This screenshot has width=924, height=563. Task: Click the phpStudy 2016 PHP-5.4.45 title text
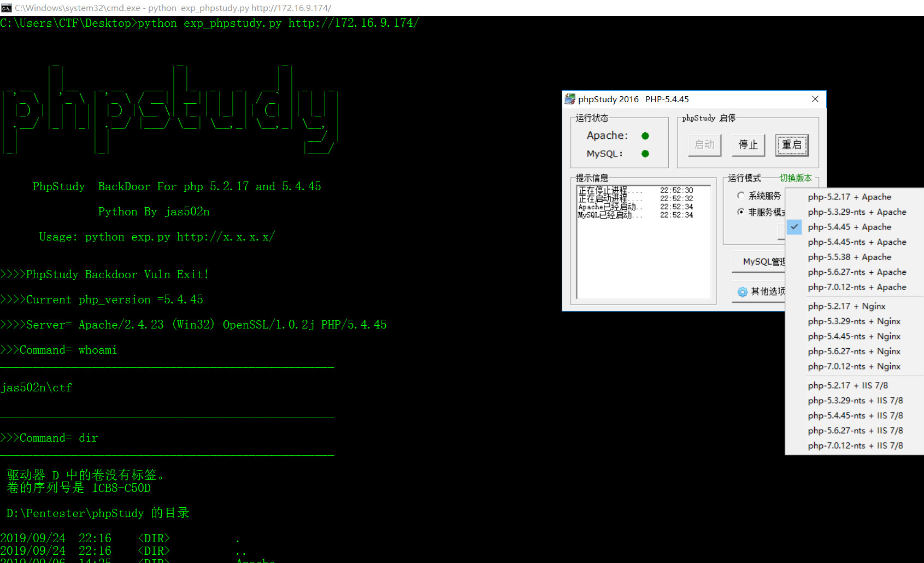pyautogui.click(x=633, y=99)
